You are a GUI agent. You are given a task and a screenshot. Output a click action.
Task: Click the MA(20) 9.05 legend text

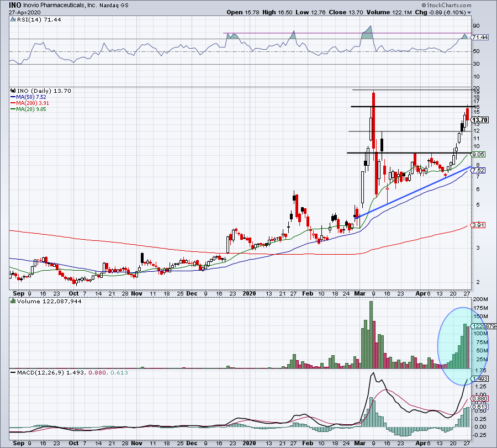31,109
